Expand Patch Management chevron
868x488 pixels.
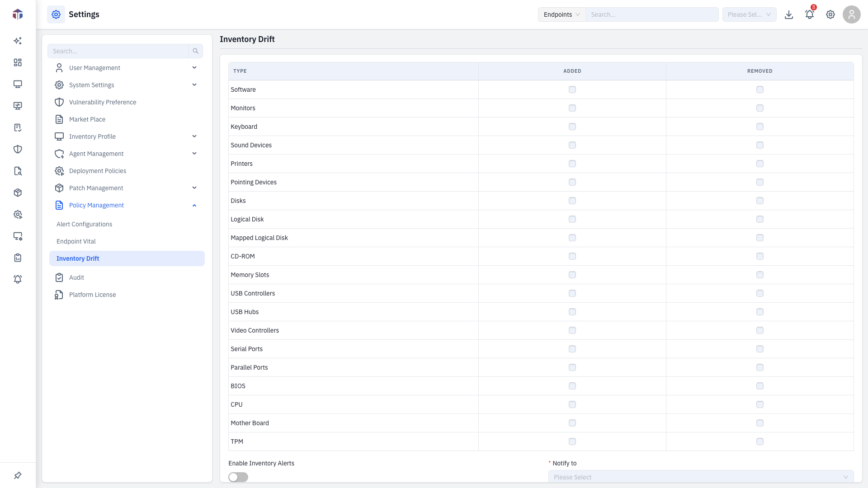(194, 188)
